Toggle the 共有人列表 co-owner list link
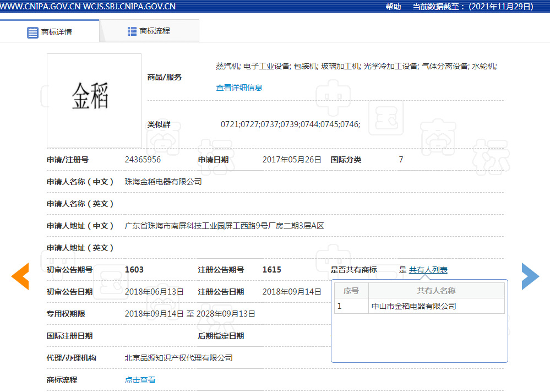 coord(428,270)
